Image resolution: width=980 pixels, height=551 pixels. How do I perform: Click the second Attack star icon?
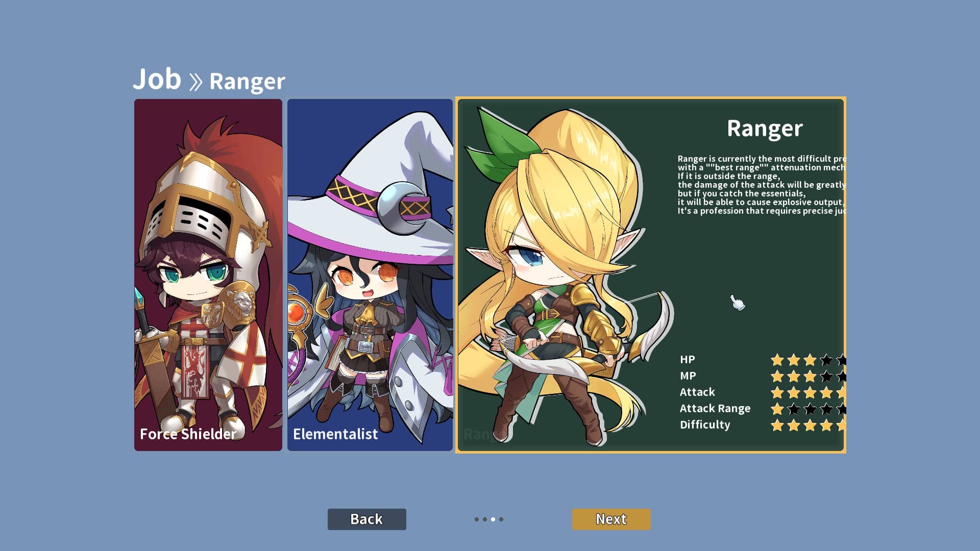tap(794, 393)
